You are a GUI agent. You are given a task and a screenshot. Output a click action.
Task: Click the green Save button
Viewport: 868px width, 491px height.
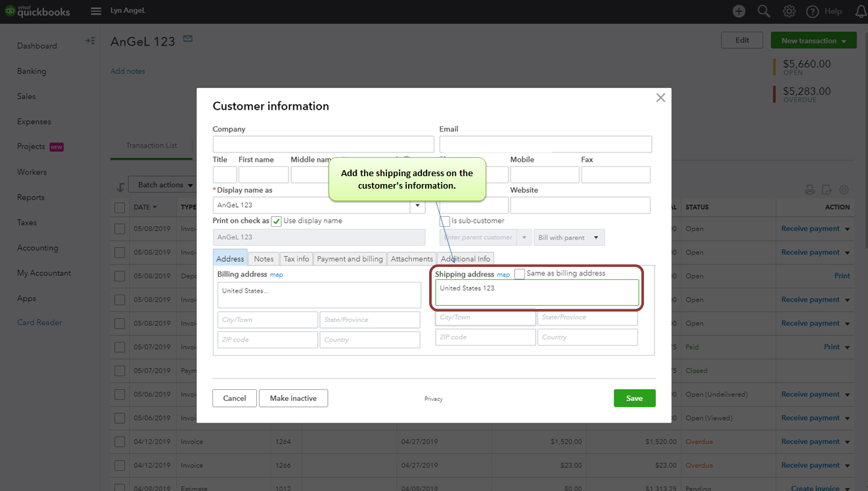634,398
